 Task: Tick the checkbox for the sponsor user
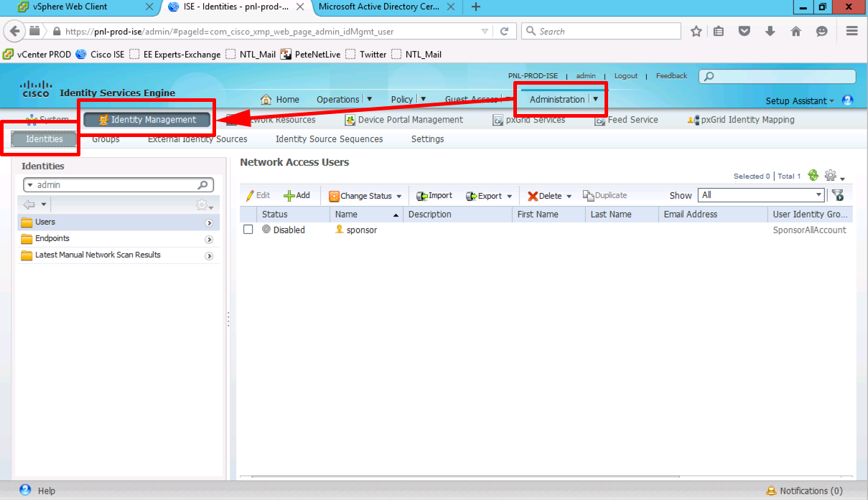pyautogui.click(x=248, y=230)
